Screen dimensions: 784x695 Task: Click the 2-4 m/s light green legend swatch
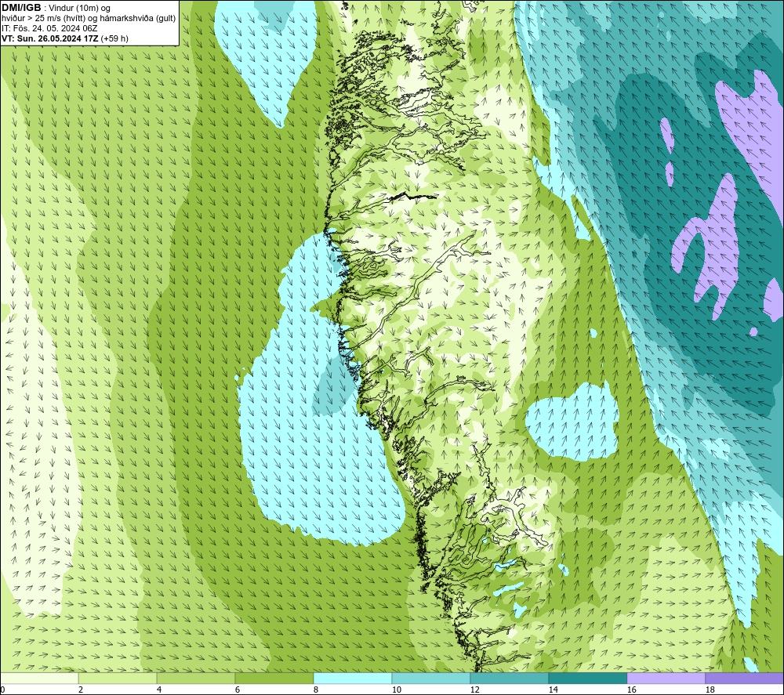point(118,678)
